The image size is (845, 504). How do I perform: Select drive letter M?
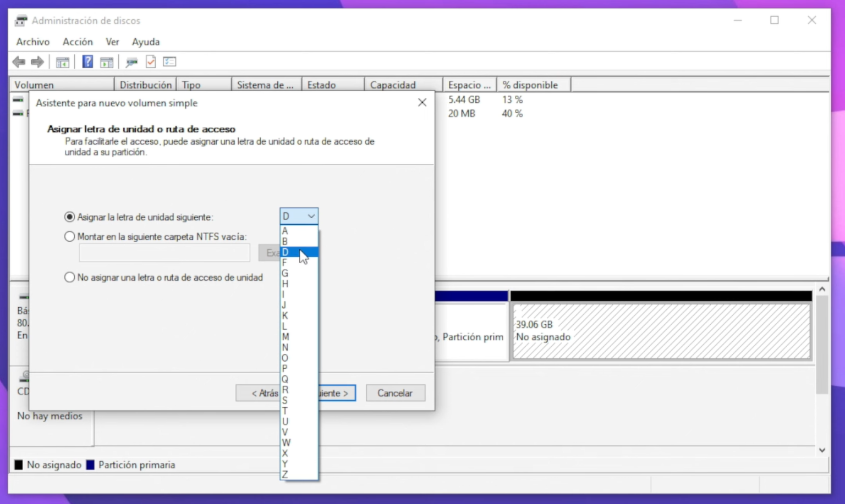299,336
